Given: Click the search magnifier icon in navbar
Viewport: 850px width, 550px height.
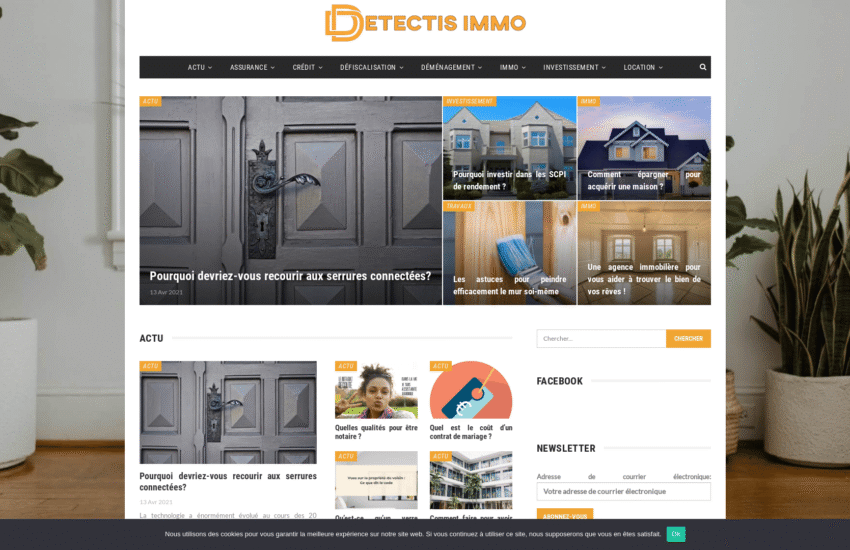Looking at the screenshot, I should click(702, 67).
